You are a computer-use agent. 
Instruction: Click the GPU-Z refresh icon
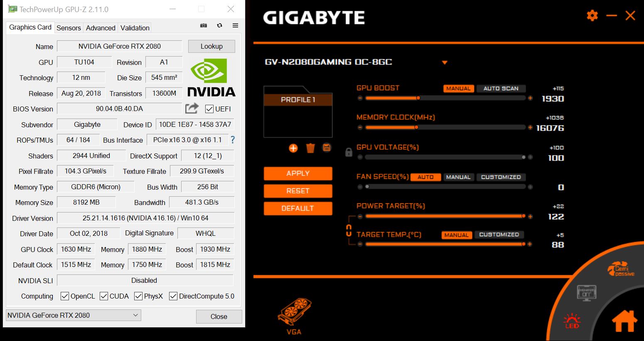pos(219,26)
